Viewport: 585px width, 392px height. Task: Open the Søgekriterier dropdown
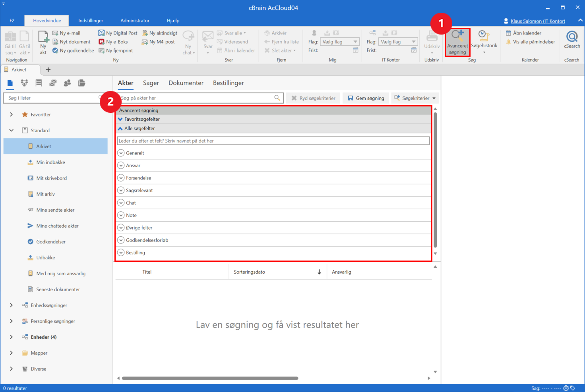pyautogui.click(x=415, y=98)
